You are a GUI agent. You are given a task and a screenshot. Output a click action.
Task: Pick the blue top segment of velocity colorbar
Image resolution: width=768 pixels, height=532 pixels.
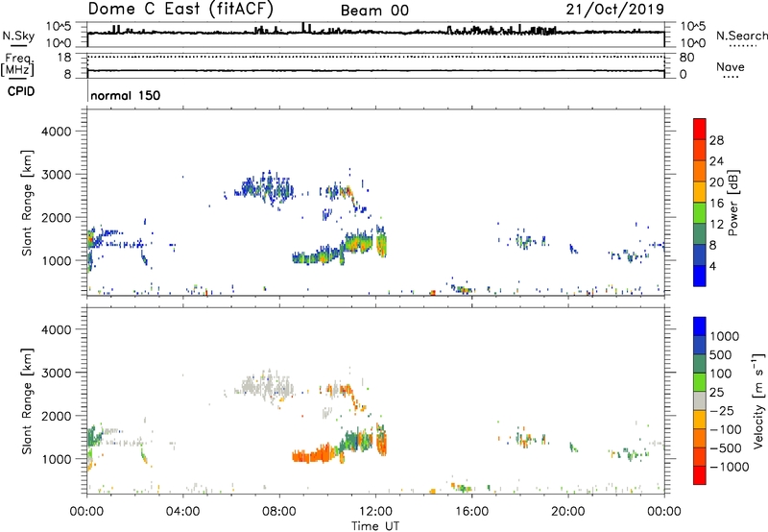700,326
